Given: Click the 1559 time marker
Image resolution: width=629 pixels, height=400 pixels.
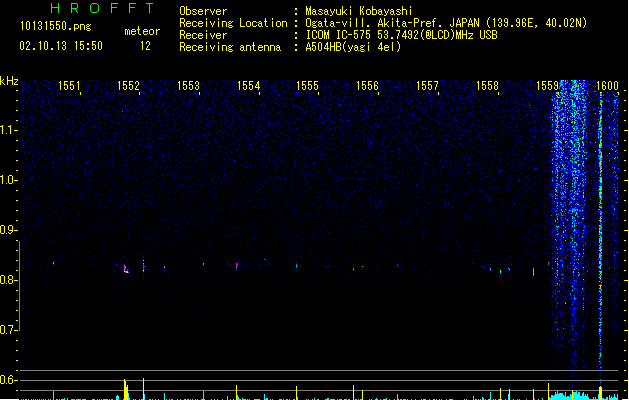Looking at the screenshot, I should (548, 86).
